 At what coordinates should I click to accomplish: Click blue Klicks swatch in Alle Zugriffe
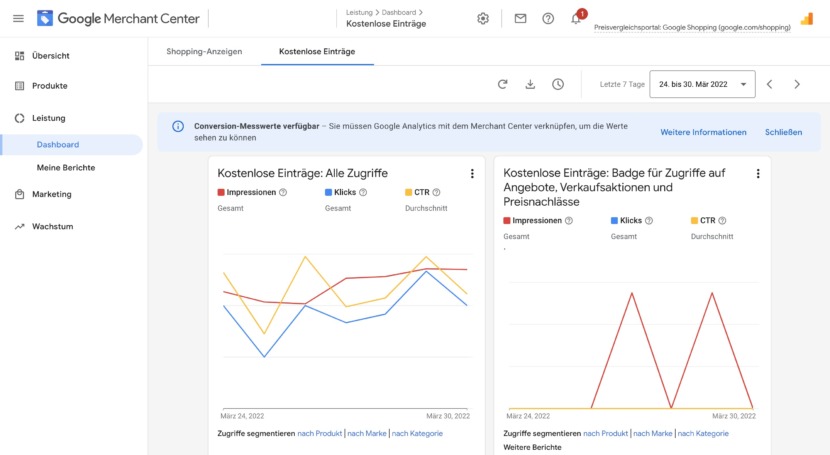329,193
